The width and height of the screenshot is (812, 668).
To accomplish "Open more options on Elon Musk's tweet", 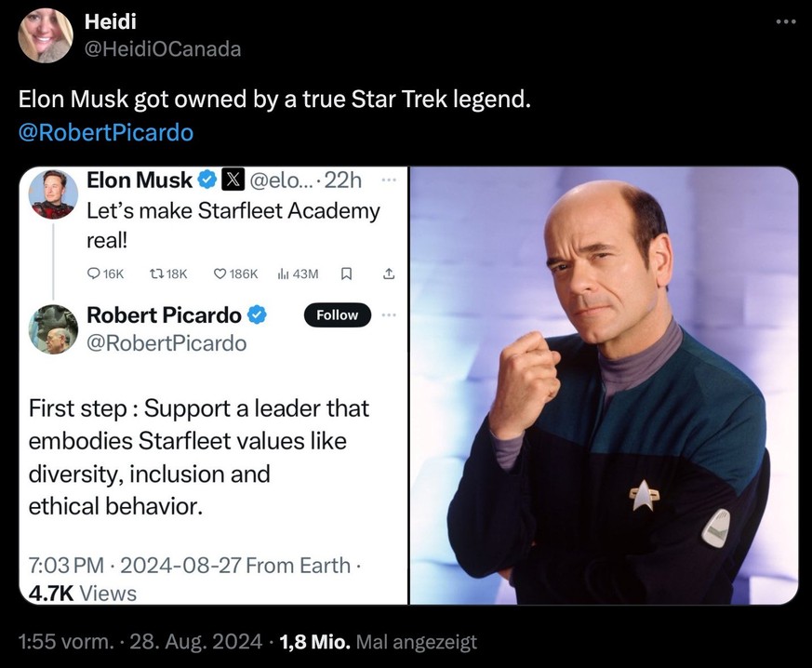I will pyautogui.click(x=388, y=180).
